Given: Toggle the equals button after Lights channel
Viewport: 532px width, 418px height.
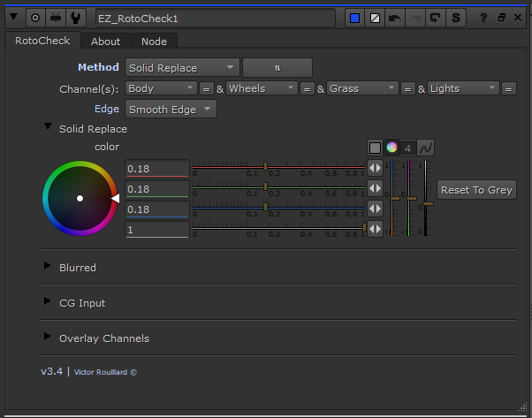Looking at the screenshot, I should (509, 88).
